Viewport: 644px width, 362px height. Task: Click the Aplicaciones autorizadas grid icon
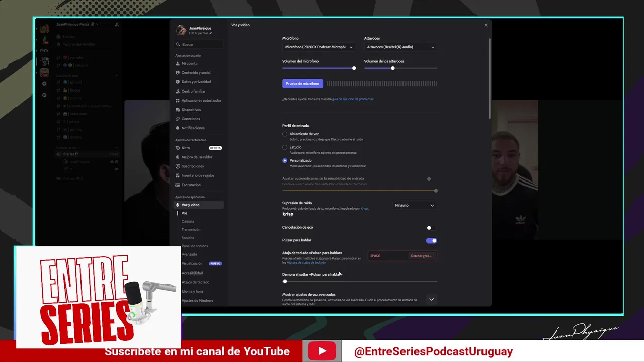[178, 101]
